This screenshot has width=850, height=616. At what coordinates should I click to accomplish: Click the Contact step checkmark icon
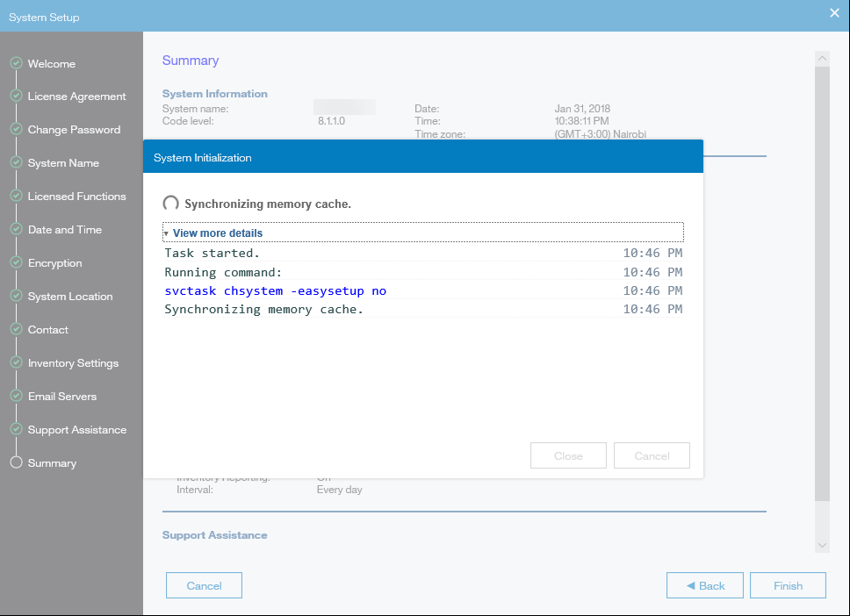(x=16, y=330)
